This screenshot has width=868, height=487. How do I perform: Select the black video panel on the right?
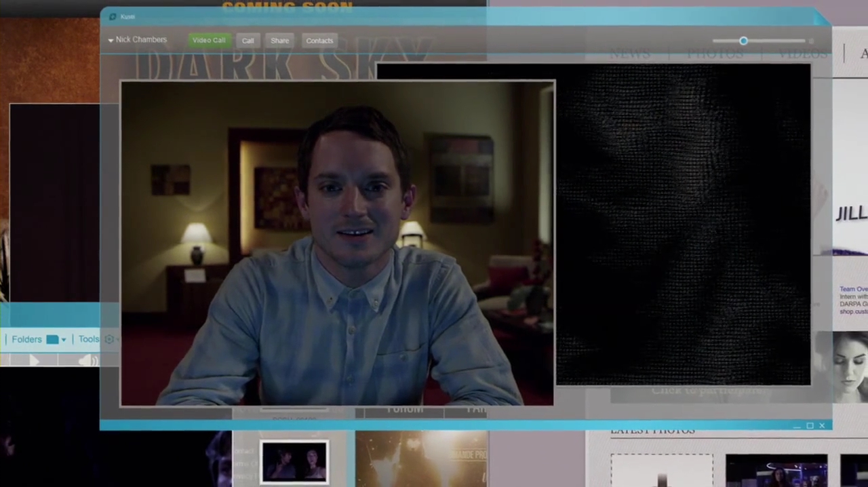pos(683,225)
